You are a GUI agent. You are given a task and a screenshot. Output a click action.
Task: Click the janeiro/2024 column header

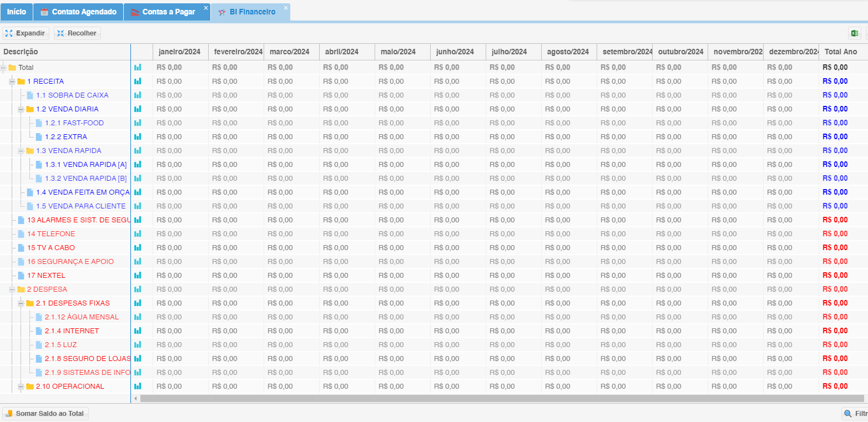coord(180,52)
